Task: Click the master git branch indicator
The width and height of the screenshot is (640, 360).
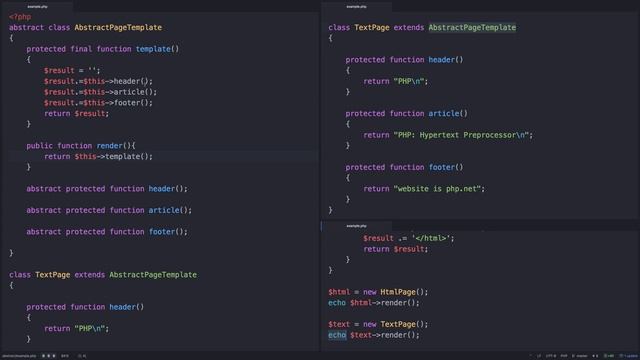Action: (580, 356)
